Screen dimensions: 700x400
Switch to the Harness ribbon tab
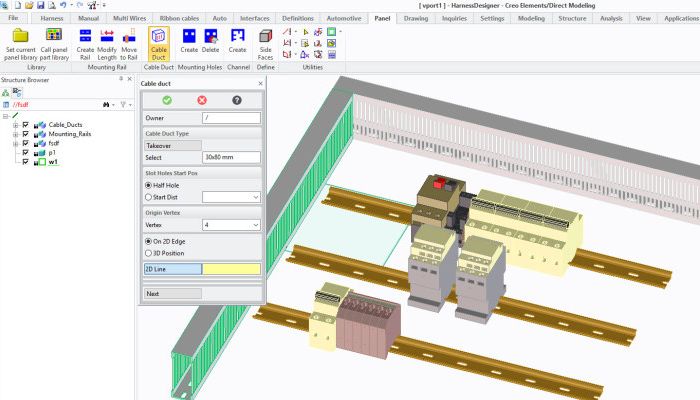point(51,18)
